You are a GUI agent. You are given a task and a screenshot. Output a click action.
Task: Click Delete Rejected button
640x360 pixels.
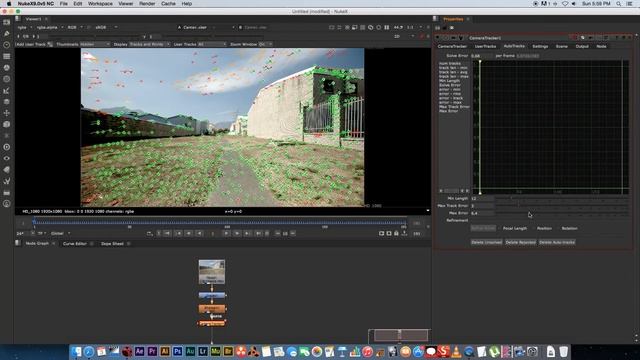coord(520,242)
